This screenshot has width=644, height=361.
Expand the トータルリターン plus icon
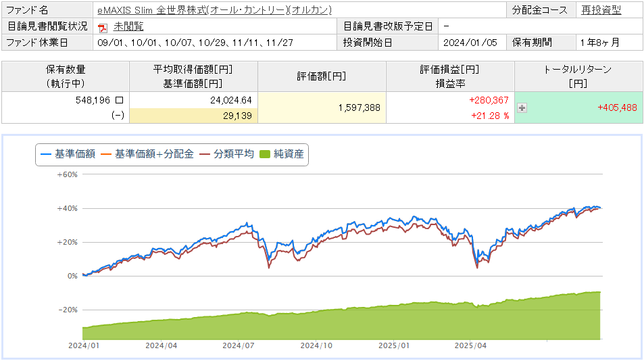522,108
